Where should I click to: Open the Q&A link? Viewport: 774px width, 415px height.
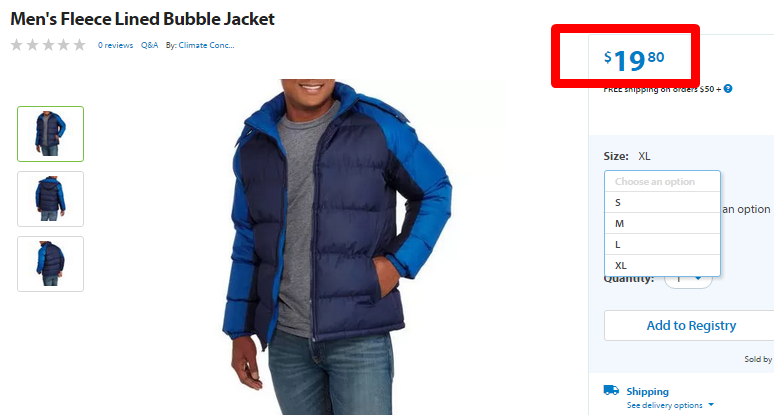(x=150, y=45)
